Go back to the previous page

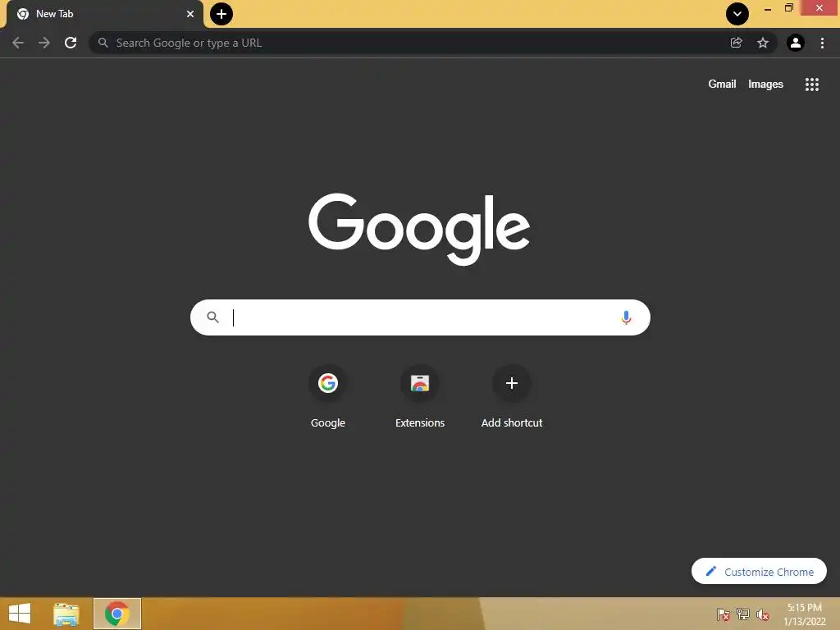tap(18, 43)
